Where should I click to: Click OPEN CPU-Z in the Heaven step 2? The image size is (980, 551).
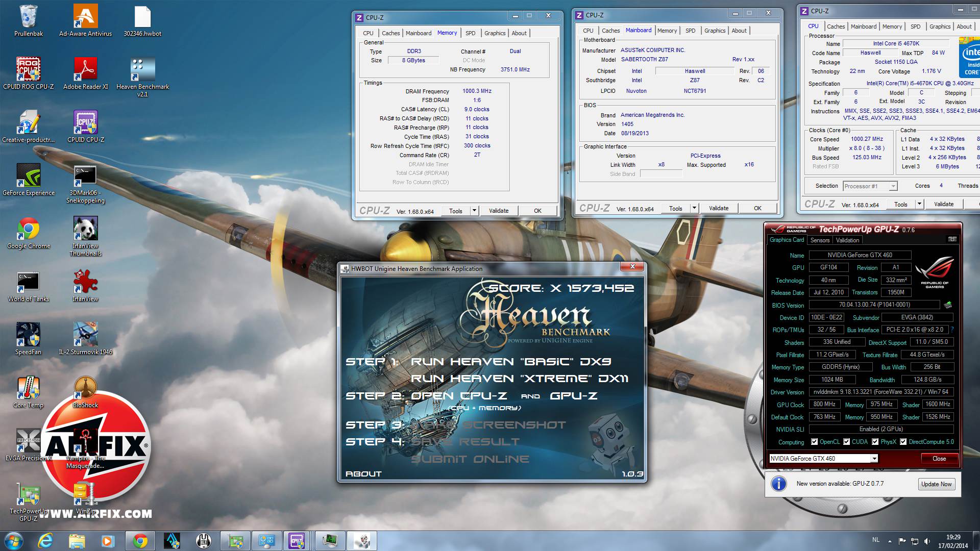[459, 396]
